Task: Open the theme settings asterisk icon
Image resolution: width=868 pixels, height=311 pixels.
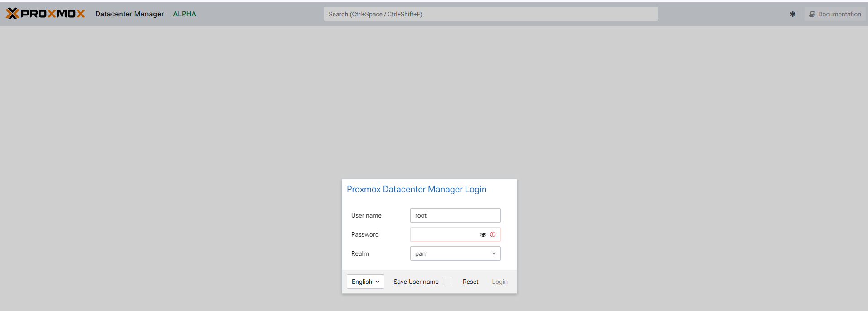Action: click(x=793, y=14)
